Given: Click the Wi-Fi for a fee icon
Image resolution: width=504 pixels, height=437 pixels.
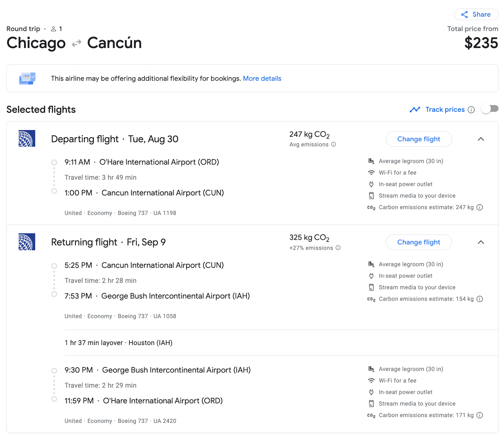Looking at the screenshot, I should click(371, 173).
